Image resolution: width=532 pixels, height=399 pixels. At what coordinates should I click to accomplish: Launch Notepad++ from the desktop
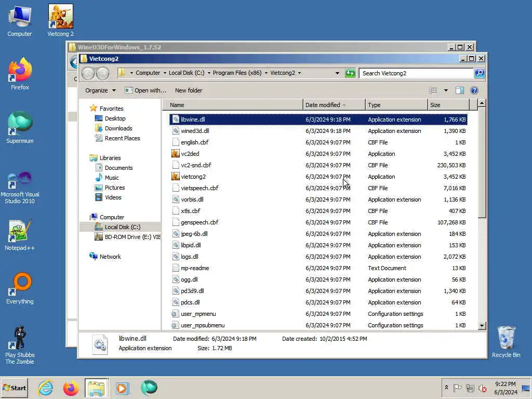click(20, 235)
